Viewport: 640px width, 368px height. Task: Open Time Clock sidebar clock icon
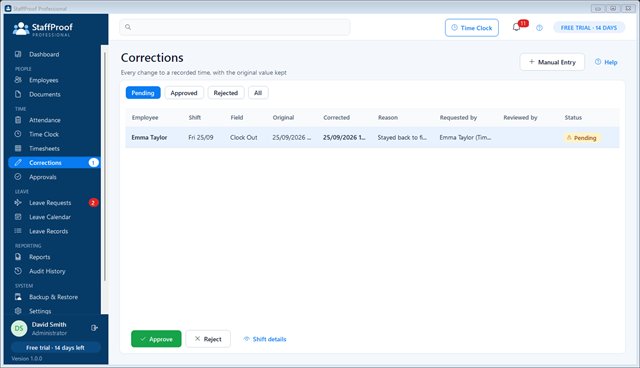coord(18,134)
